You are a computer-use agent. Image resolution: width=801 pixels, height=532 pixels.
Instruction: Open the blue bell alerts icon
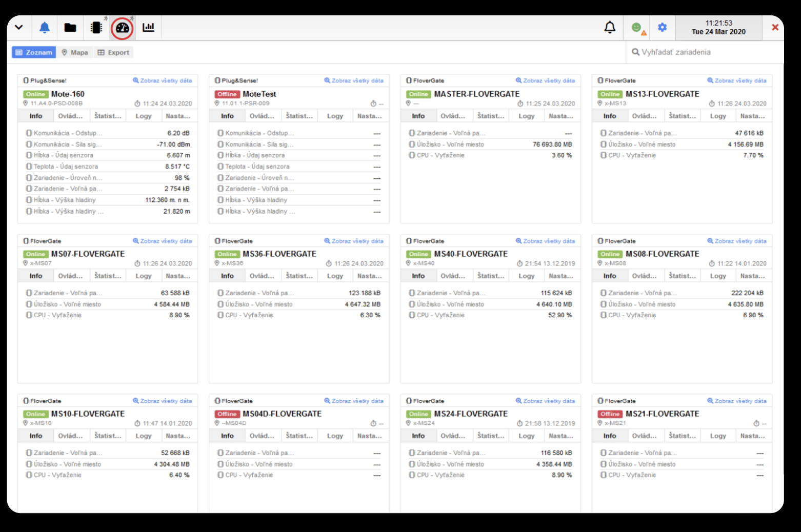point(45,28)
